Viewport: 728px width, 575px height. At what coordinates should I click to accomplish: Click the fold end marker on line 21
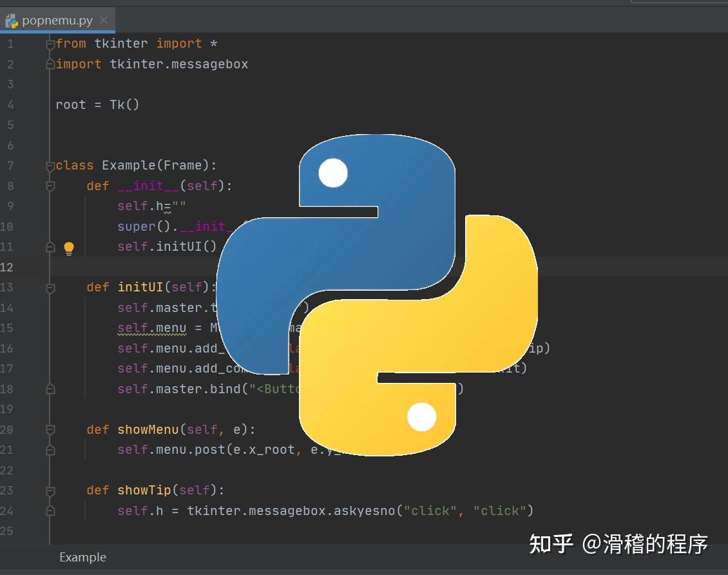(50, 450)
